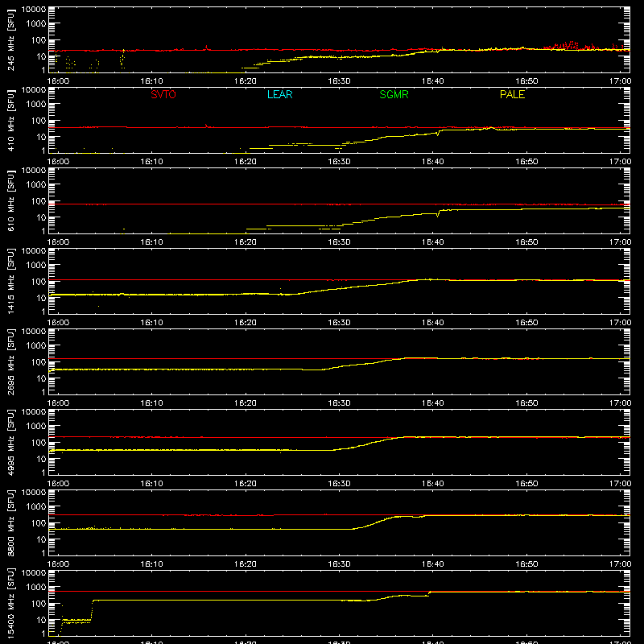Click the red SVTO station label
This screenshot has height=644, width=644.
[163, 94]
